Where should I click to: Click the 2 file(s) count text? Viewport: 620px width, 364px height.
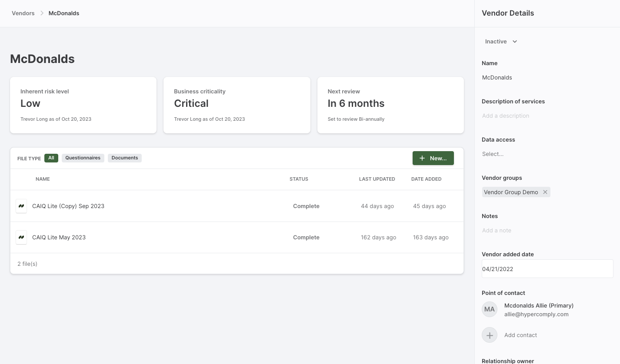(27, 264)
